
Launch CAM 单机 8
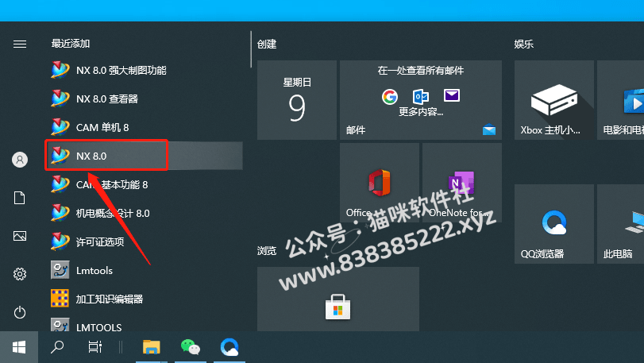(x=144, y=127)
